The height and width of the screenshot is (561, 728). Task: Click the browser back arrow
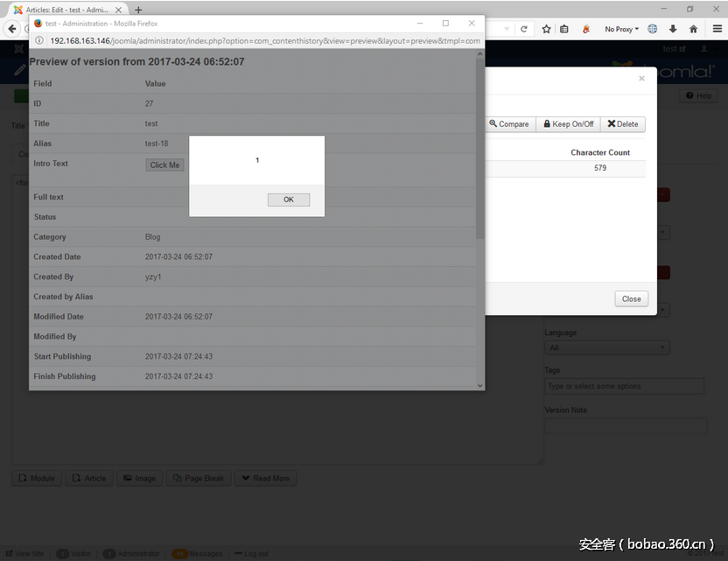12,29
